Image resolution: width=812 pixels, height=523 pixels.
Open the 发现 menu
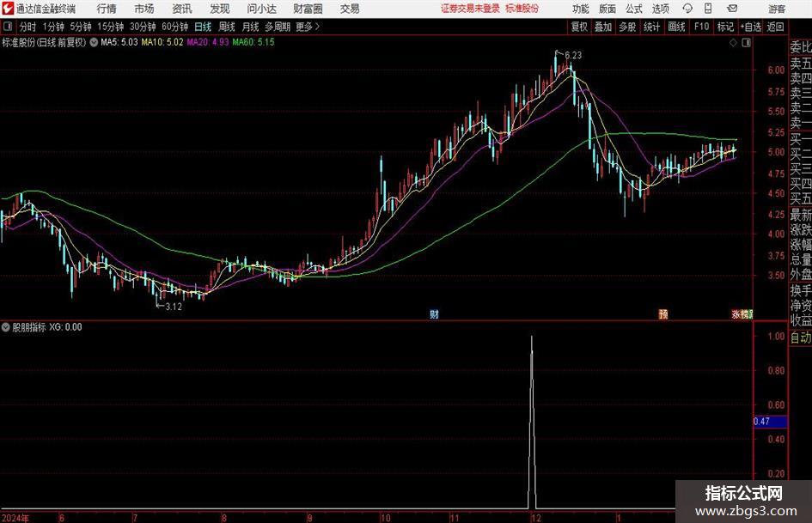(220, 9)
